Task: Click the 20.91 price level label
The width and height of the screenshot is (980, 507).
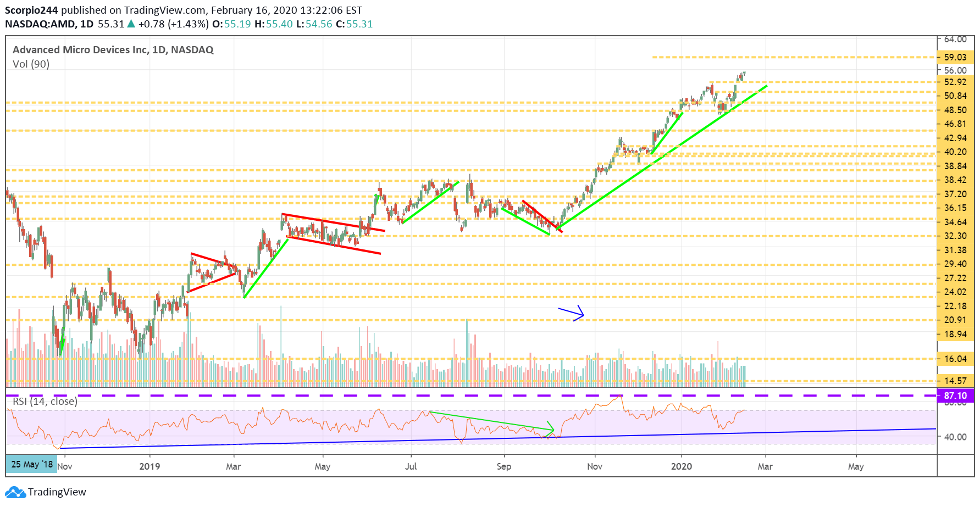Action: pyautogui.click(x=955, y=320)
